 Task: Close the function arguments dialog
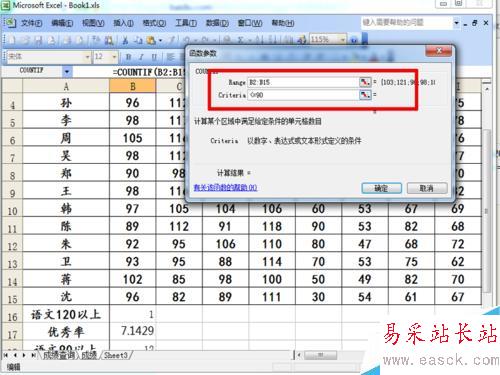tap(438, 51)
